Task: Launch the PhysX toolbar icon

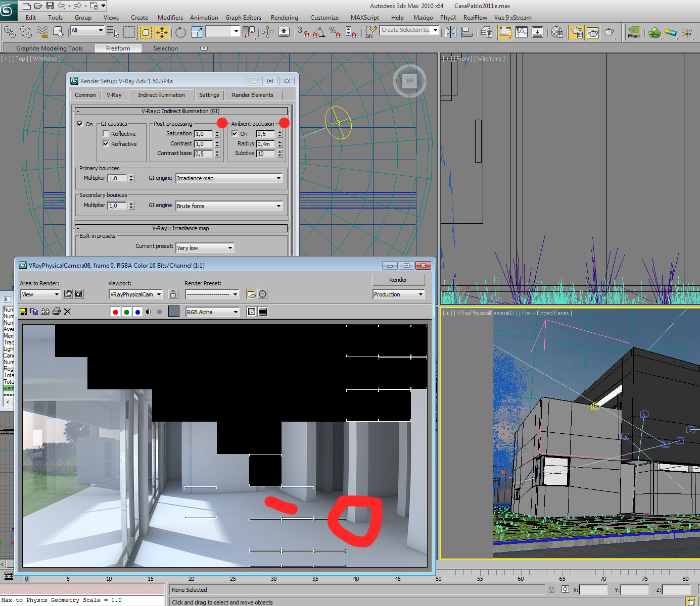Action: pos(634,31)
